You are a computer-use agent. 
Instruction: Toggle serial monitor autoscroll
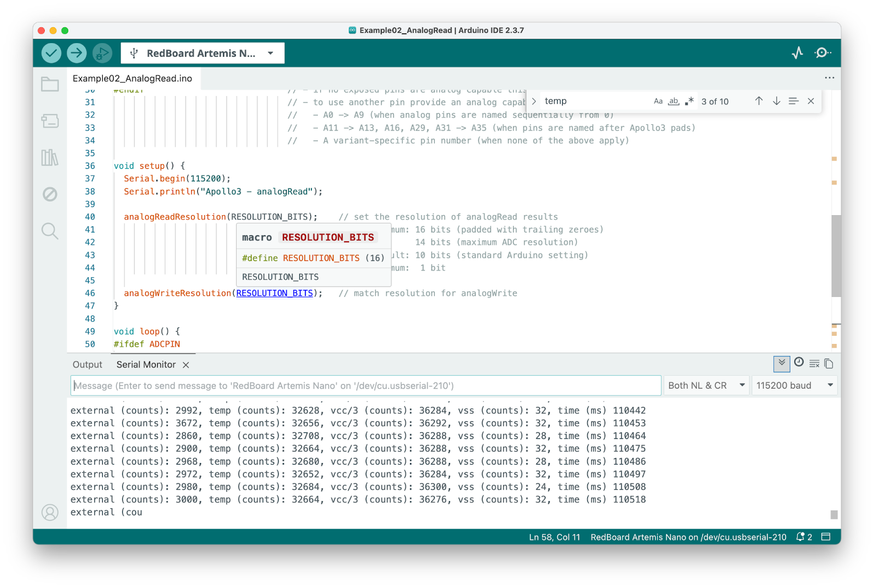coord(782,364)
